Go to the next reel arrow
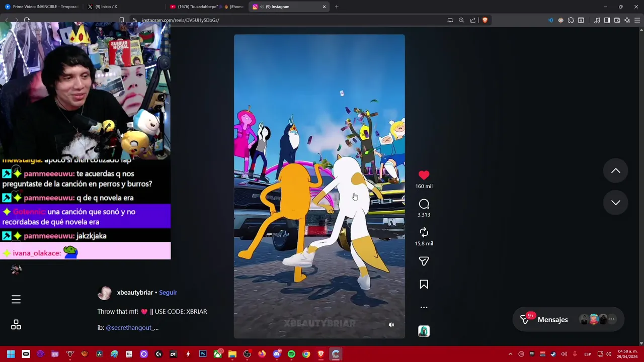The width and height of the screenshot is (644, 362). pyautogui.click(x=615, y=202)
